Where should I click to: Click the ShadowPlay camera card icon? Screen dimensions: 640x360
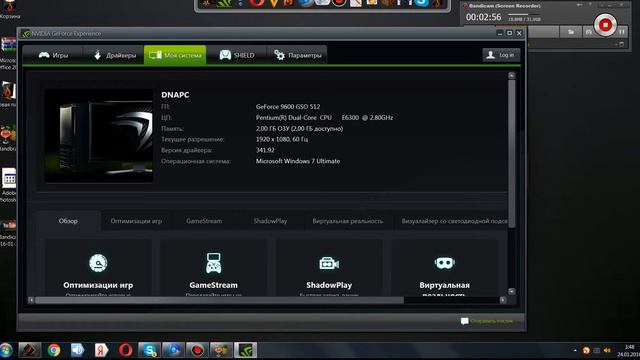(329, 263)
